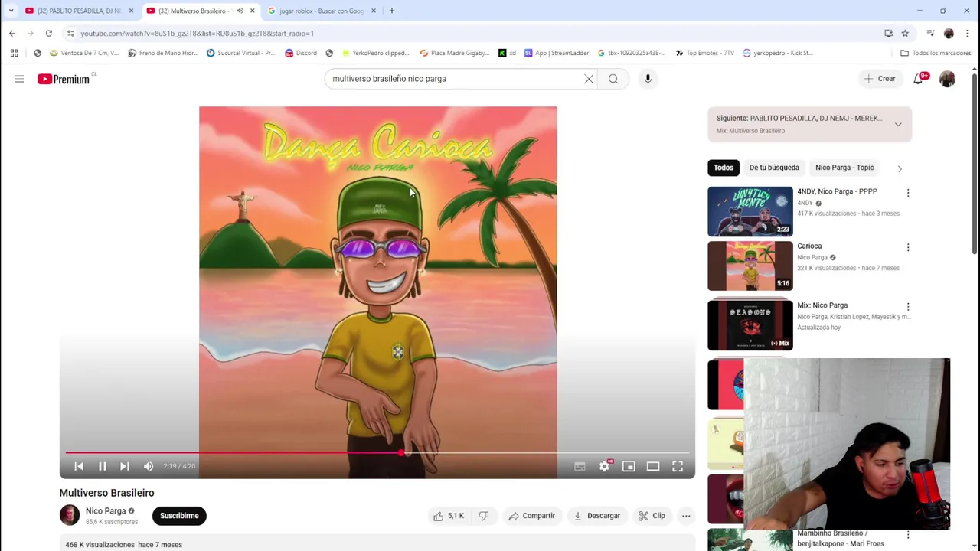Run search with magnifier button
Screen dimensions: 980x551
click(613, 79)
